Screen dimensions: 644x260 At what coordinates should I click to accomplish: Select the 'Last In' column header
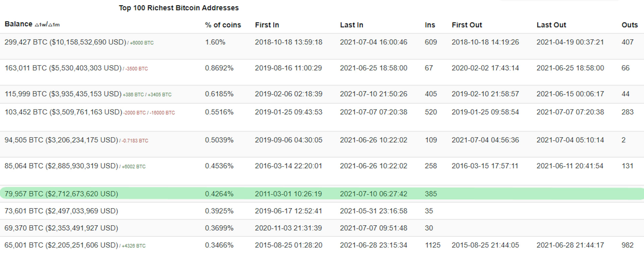click(352, 25)
